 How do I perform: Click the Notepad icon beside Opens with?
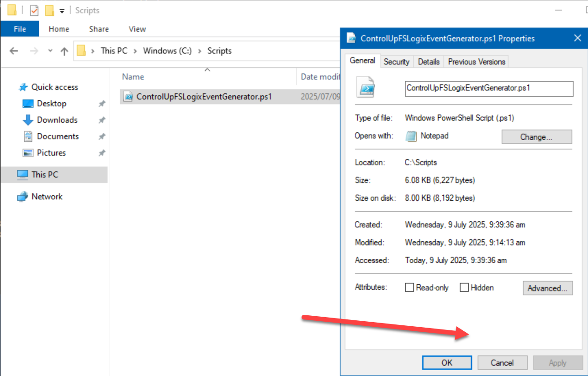412,136
